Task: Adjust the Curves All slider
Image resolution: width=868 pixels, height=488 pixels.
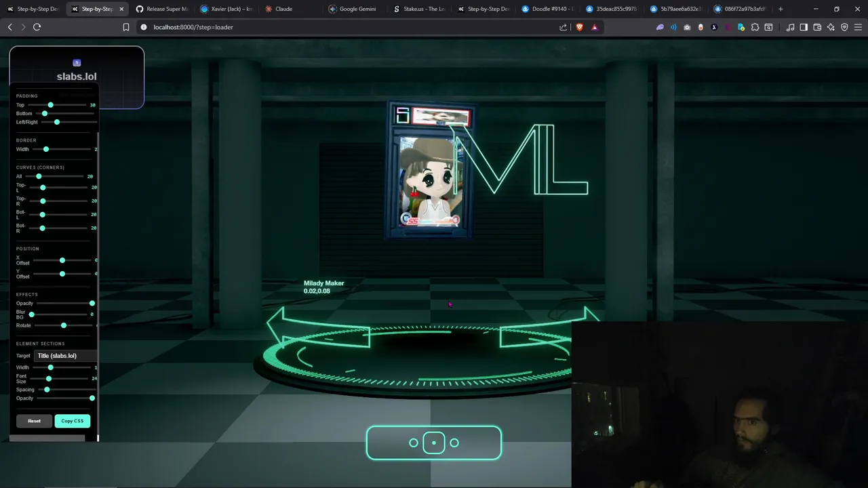Action: 55,176
